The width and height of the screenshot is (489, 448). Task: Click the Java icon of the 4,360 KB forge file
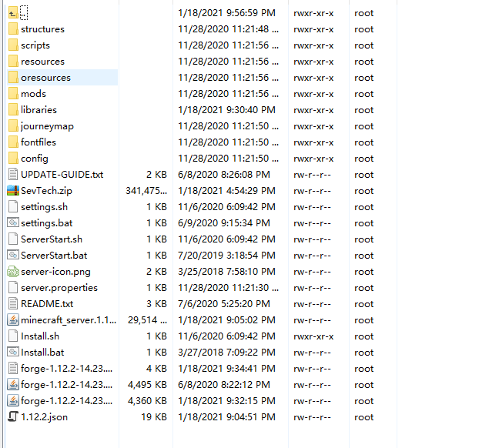(13, 400)
